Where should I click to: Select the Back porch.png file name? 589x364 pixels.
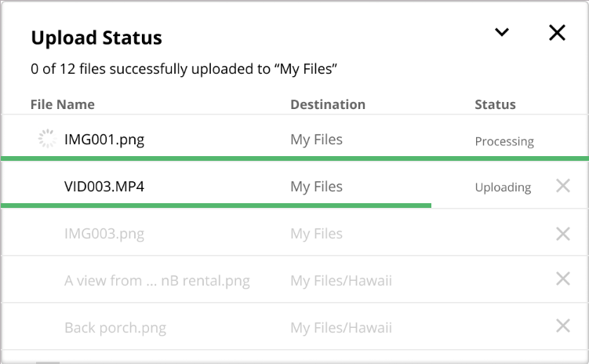[115, 327]
